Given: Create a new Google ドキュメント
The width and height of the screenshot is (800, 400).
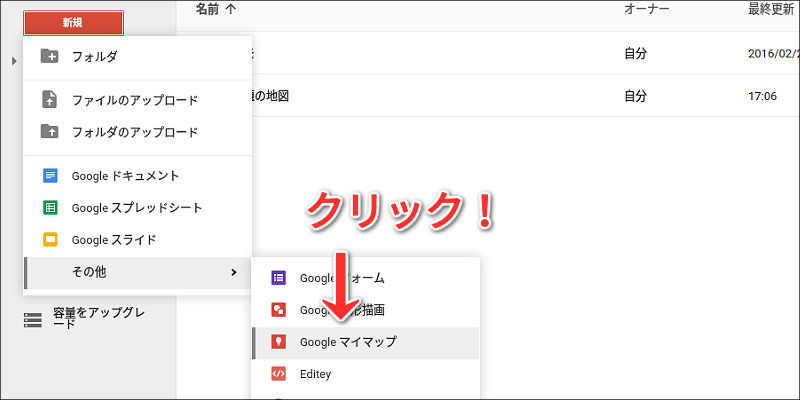Looking at the screenshot, I should click(x=137, y=176).
